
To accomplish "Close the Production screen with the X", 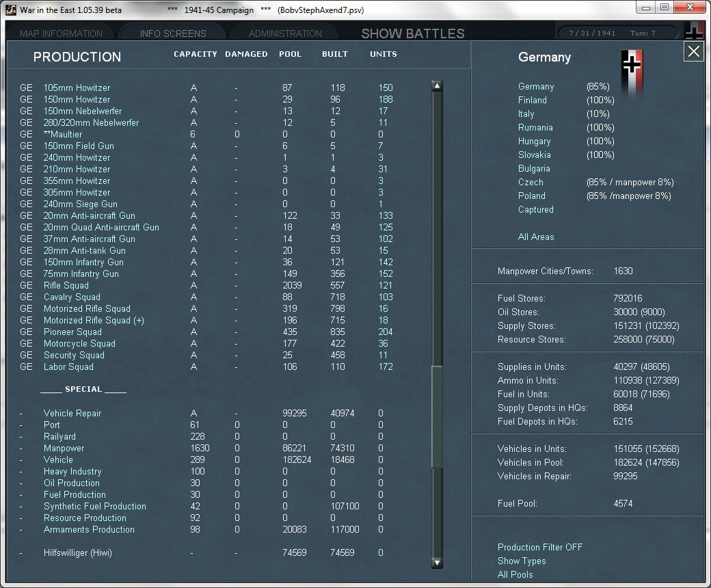I will [x=694, y=52].
